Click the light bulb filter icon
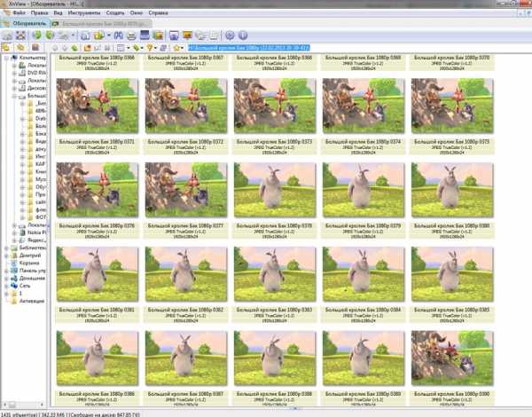The image size is (532, 417). coord(149,48)
